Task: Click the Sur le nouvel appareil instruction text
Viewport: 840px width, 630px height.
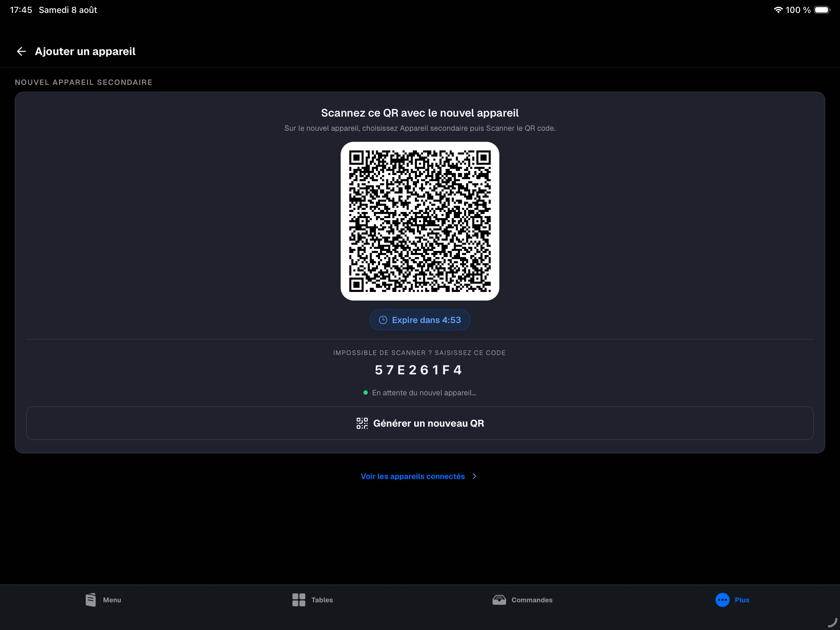Action: coord(420,129)
